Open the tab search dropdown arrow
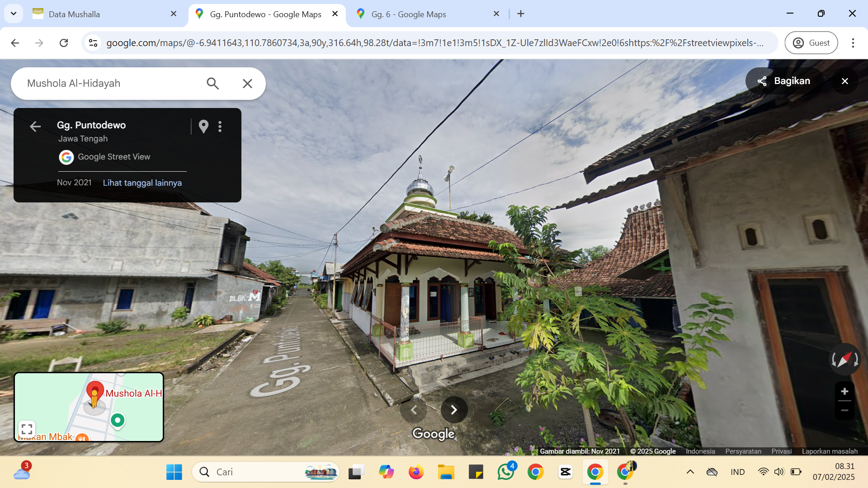 tap(14, 14)
